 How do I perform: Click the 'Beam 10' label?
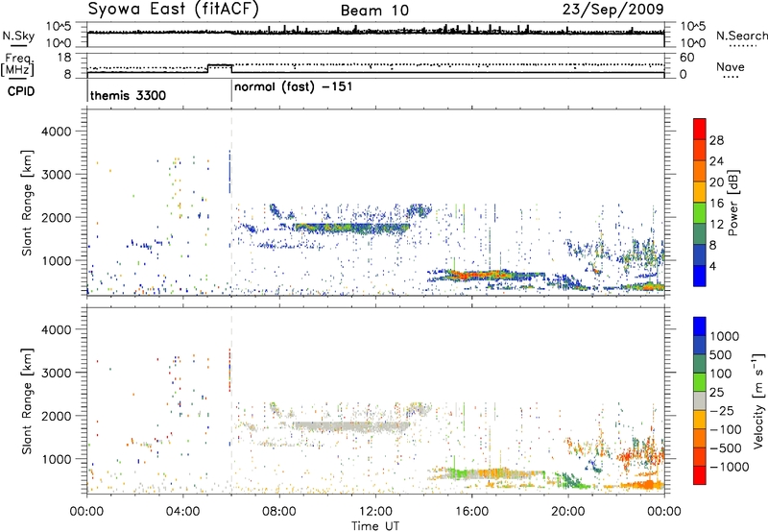tap(374, 11)
